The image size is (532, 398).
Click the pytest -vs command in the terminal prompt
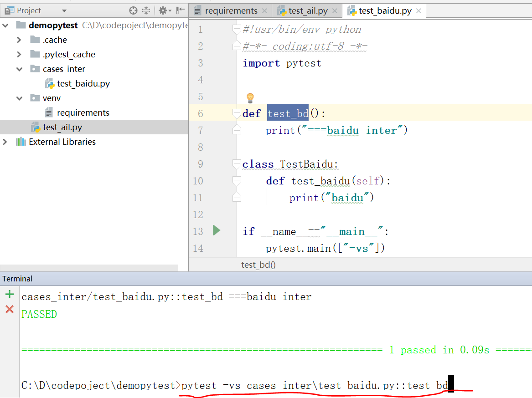(315, 386)
